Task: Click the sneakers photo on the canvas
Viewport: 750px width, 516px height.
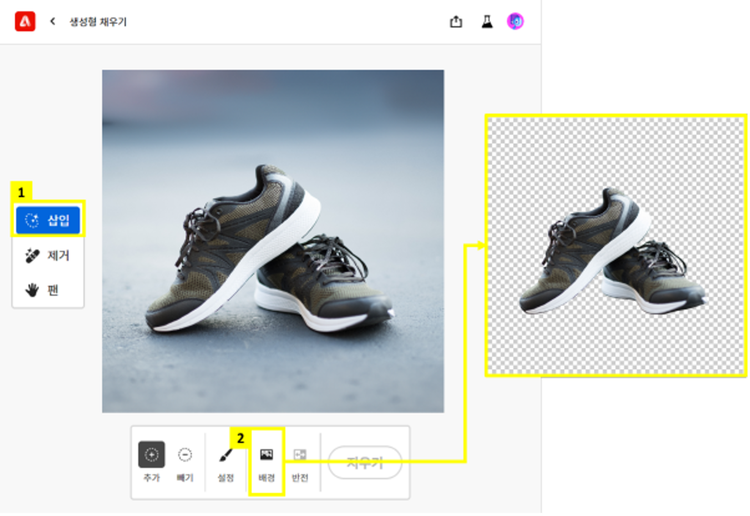Action: 273,241
